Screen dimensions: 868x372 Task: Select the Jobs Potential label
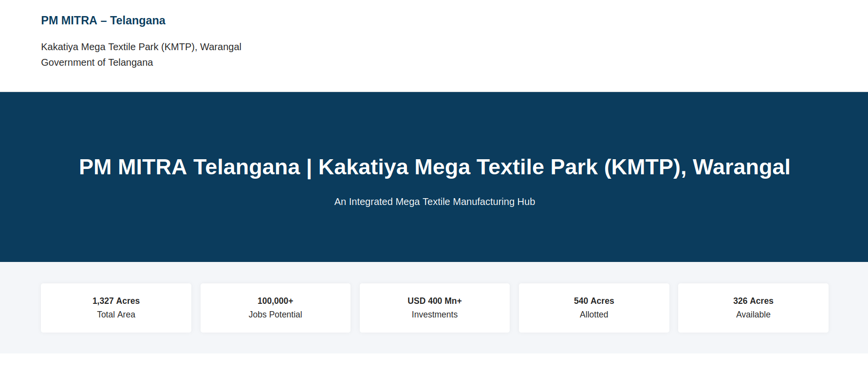tap(275, 315)
